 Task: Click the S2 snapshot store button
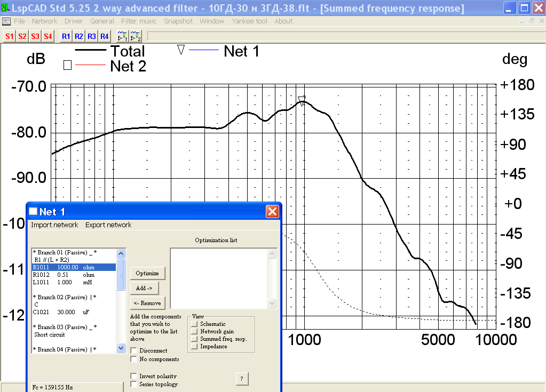click(x=22, y=36)
